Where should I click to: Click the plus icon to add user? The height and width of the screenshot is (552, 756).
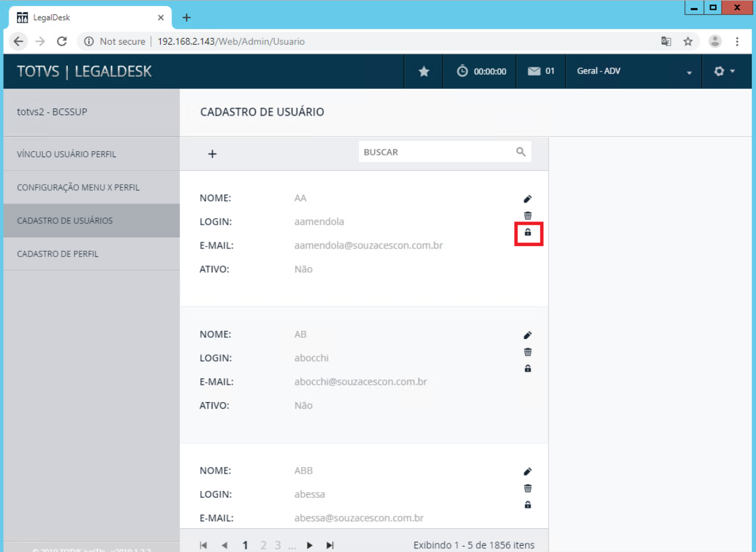(x=212, y=154)
